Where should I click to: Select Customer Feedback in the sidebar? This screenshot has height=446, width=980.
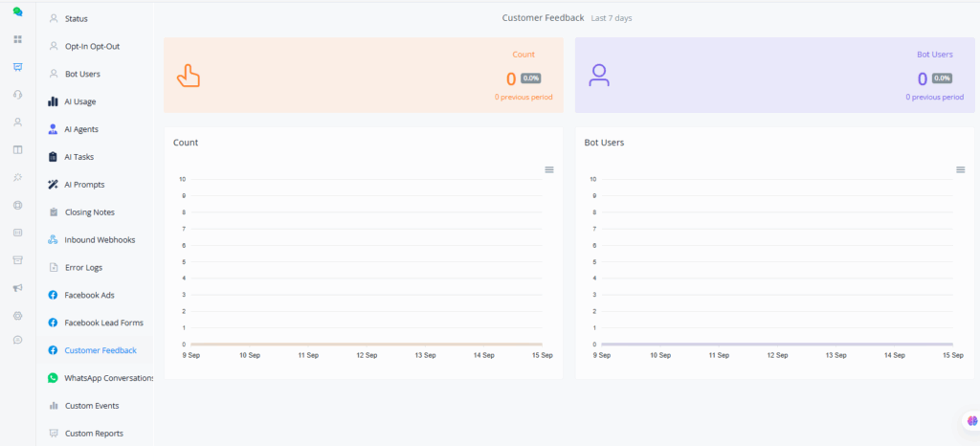(100, 350)
